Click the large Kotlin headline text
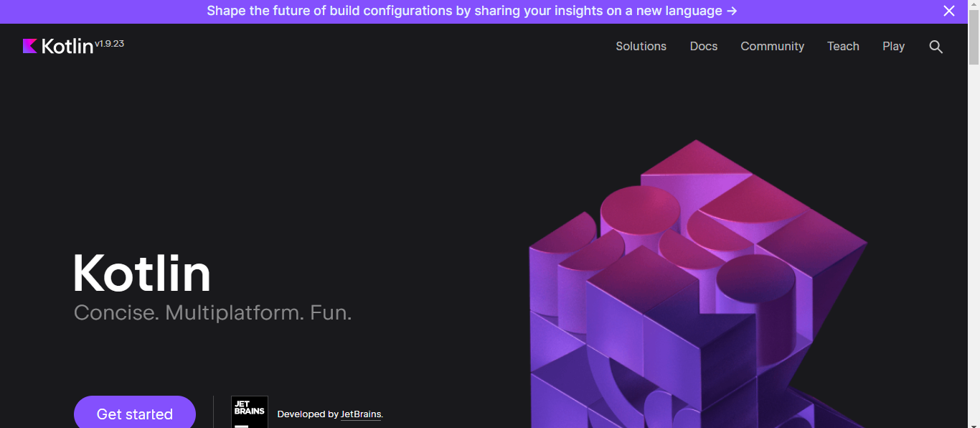Screen dimensions: 980x428 coord(142,274)
